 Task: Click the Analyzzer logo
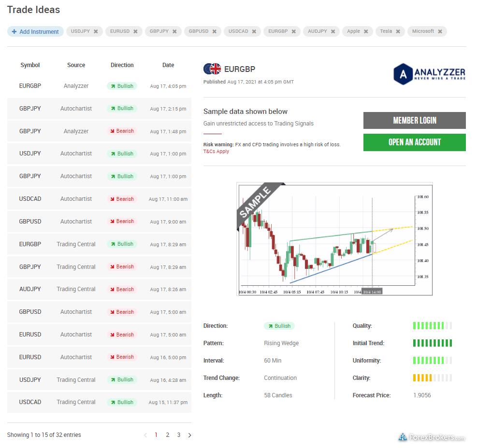tap(429, 73)
